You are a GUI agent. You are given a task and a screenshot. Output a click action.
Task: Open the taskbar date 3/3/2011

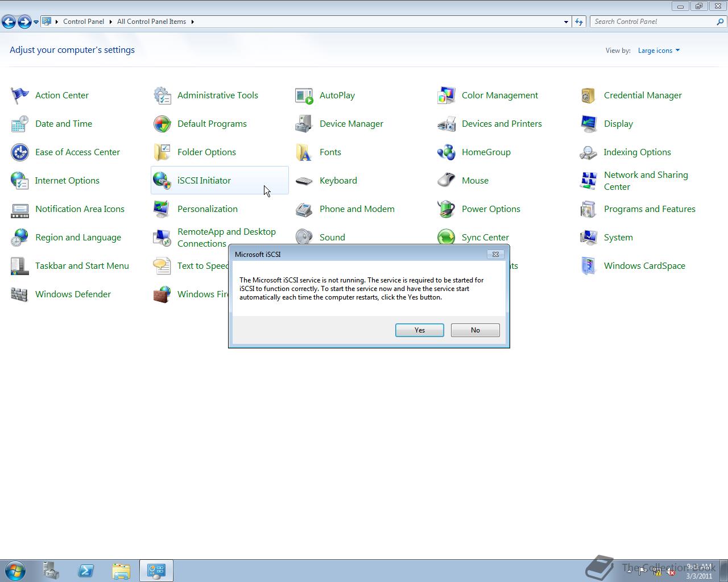click(x=699, y=576)
